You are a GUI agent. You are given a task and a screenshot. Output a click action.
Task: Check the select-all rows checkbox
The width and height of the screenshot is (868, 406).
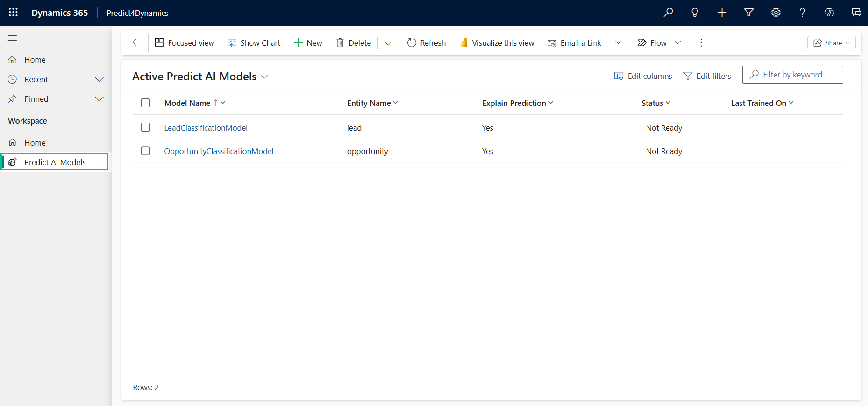tap(146, 103)
